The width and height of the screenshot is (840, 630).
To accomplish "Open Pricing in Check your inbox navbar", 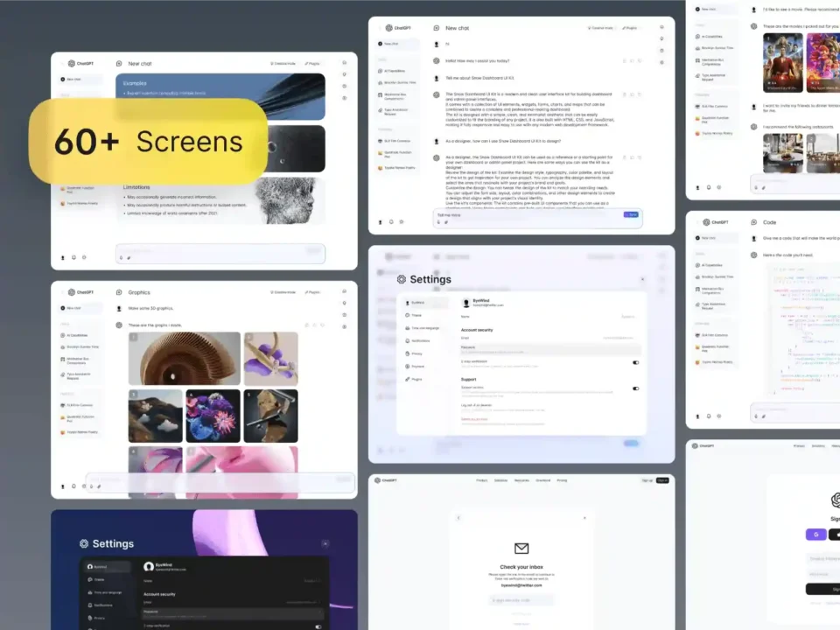I will (562, 480).
